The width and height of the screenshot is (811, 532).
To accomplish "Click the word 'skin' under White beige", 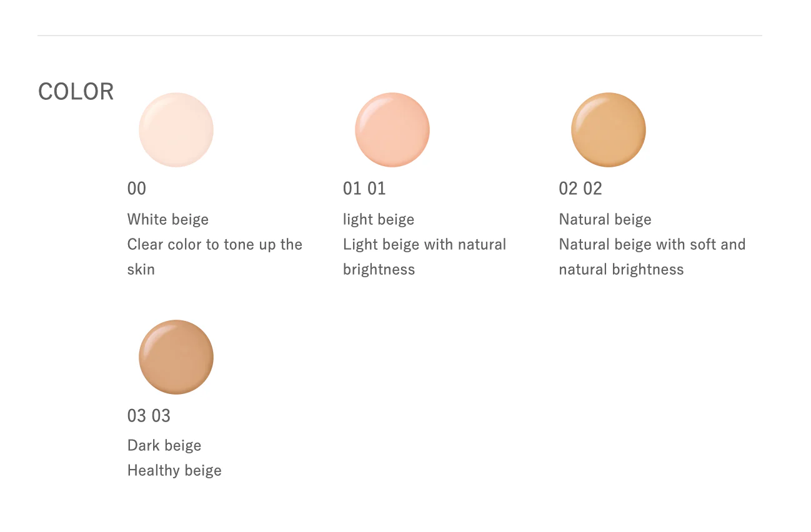I will tap(141, 270).
